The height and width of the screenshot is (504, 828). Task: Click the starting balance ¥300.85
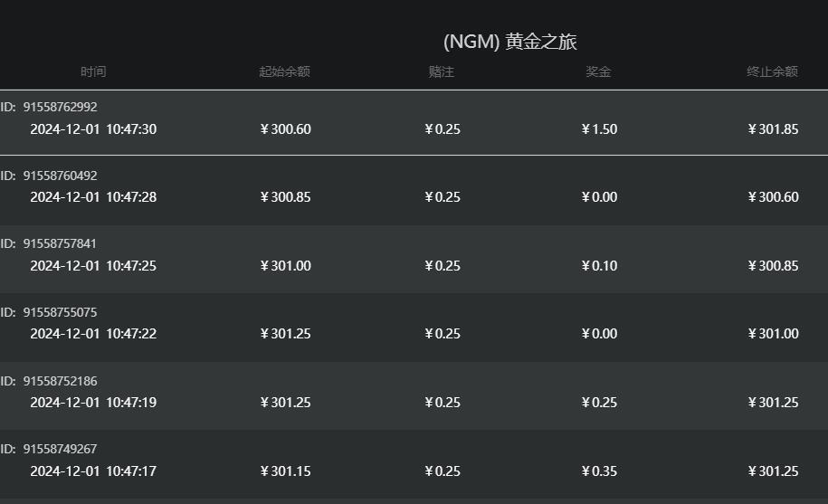285,197
